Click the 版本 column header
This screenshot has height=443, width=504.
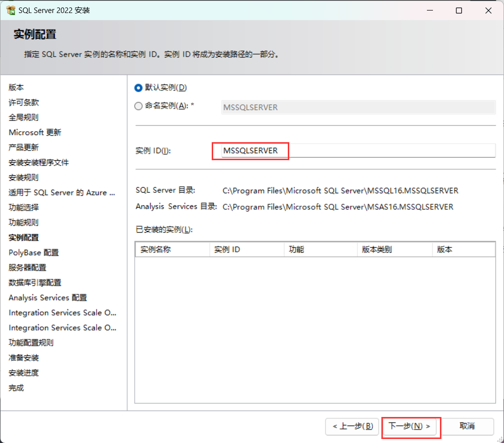coord(463,249)
